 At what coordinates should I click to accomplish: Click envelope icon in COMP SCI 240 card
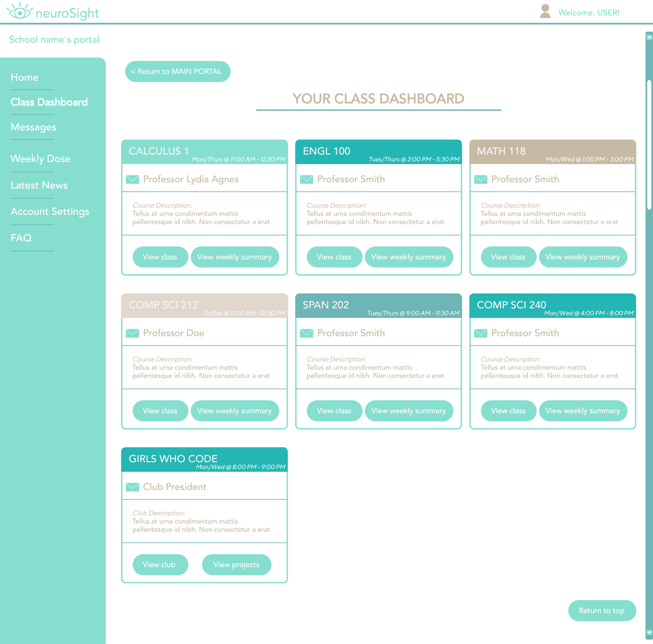(480, 333)
